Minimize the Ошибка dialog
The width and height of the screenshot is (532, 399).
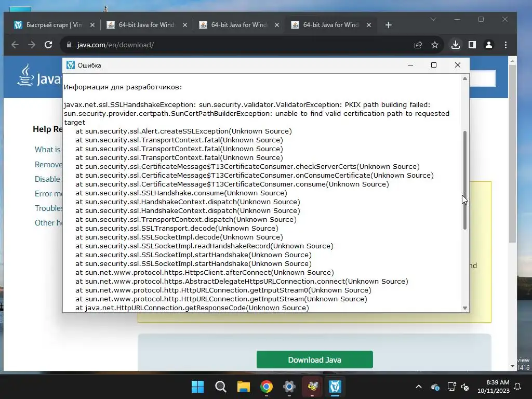click(410, 65)
